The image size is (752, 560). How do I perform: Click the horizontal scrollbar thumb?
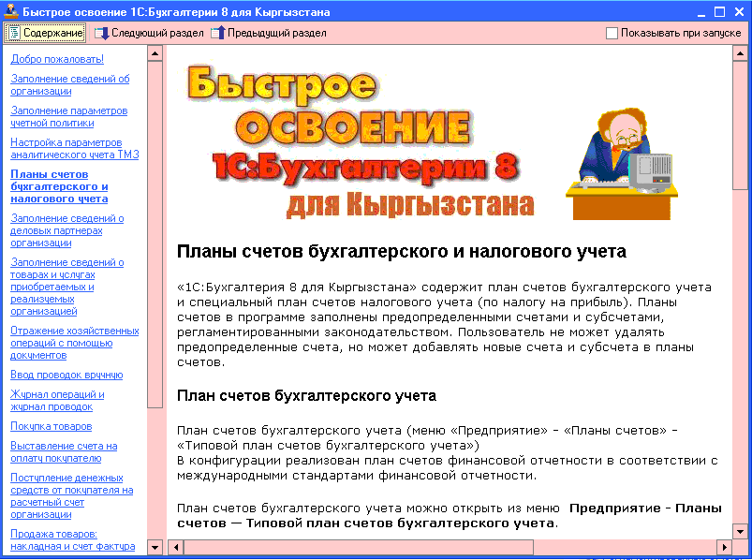click(x=359, y=547)
